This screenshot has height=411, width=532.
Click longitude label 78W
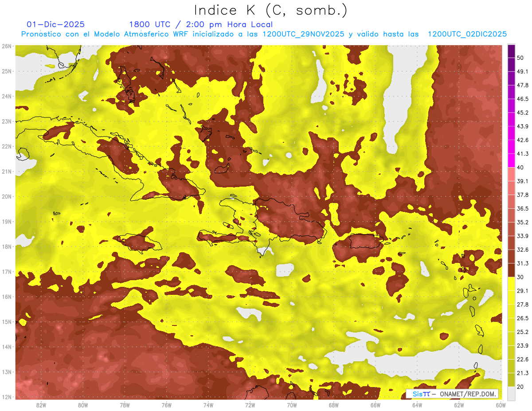(x=125, y=405)
